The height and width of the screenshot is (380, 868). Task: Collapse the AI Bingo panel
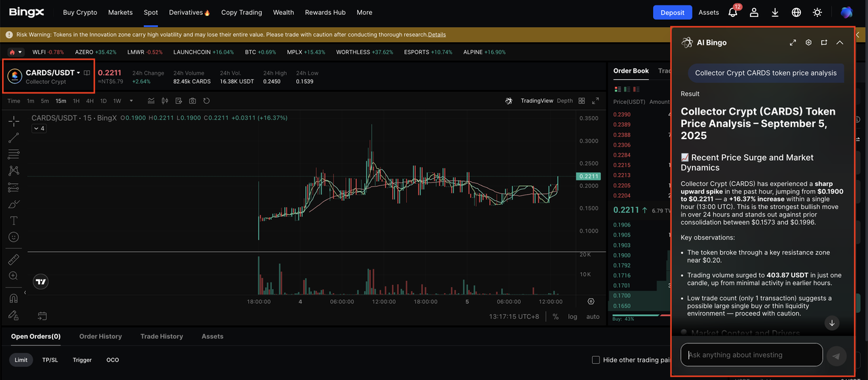[840, 43]
